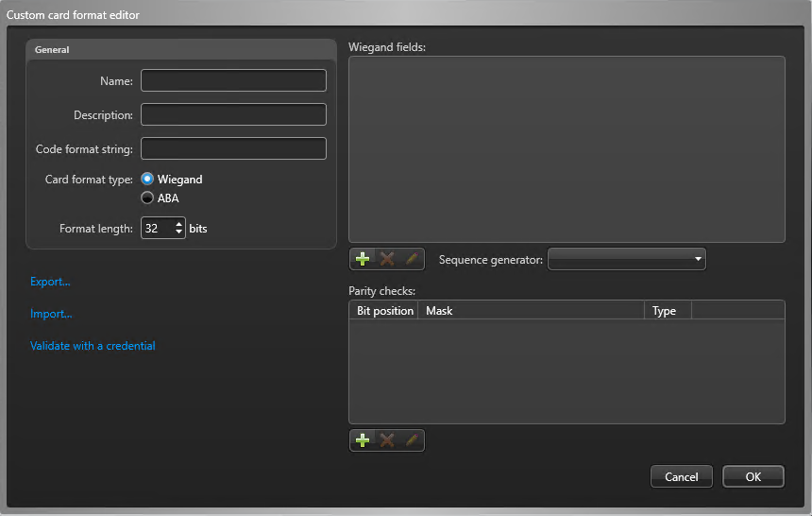Click the Bit position column header
812x516 pixels.
(384, 311)
